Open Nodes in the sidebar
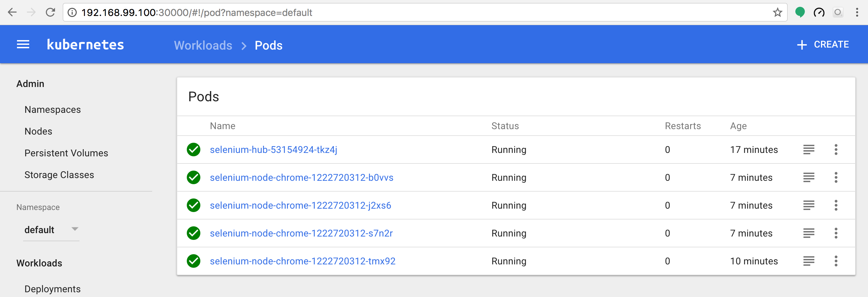This screenshot has height=297, width=868. 38,131
